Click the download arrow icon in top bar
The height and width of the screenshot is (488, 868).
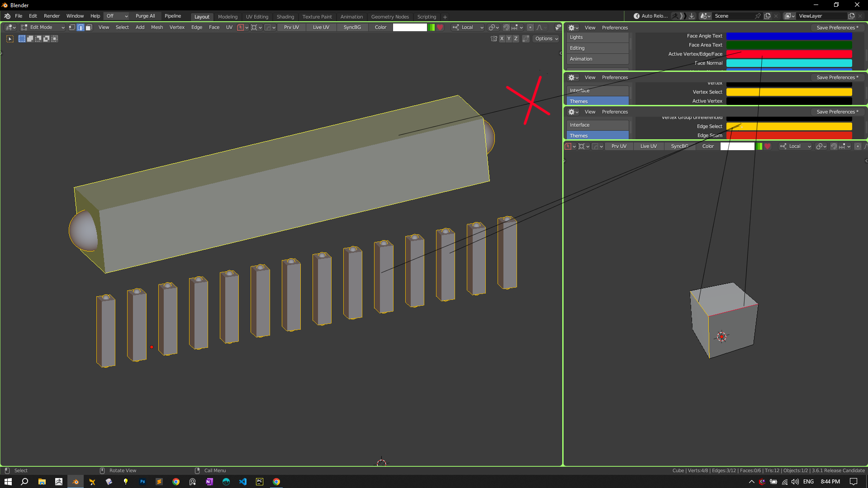click(x=692, y=16)
